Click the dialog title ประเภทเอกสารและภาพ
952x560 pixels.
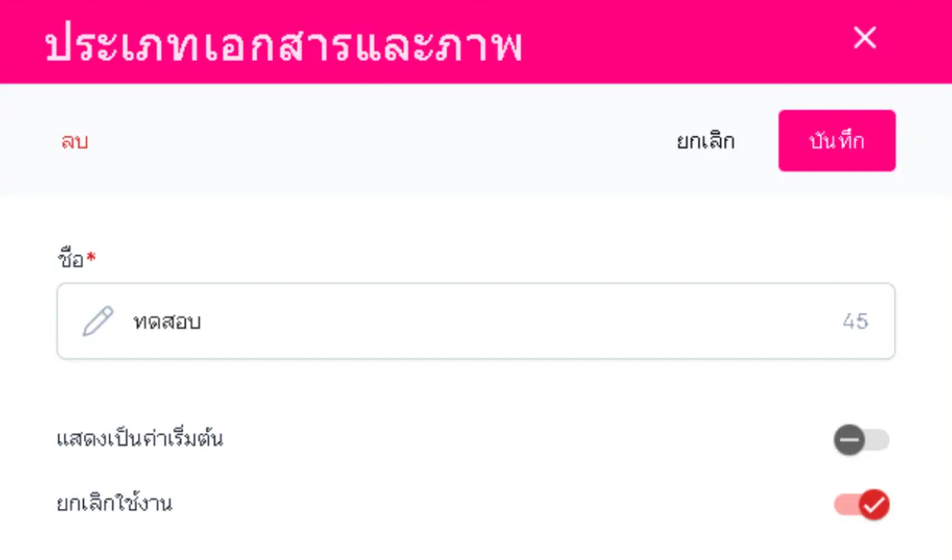tap(283, 46)
